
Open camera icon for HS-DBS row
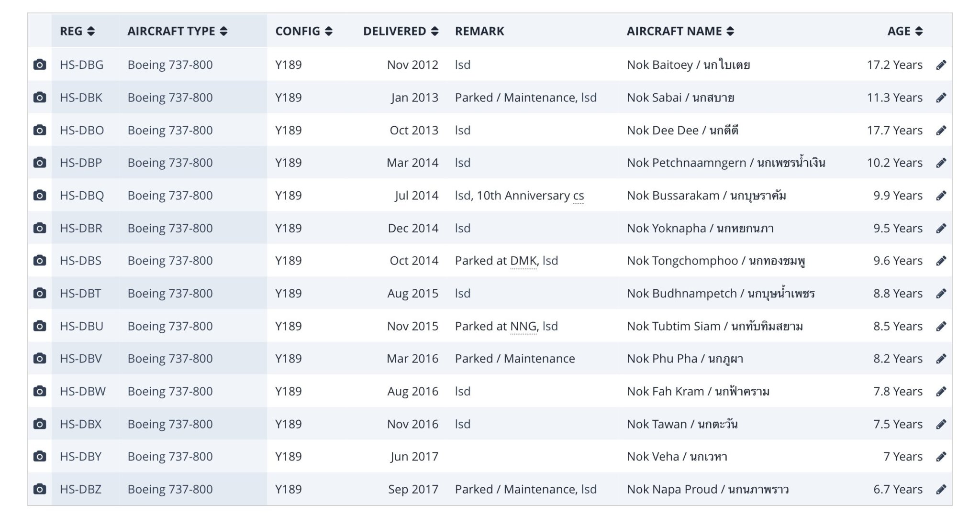(x=40, y=261)
